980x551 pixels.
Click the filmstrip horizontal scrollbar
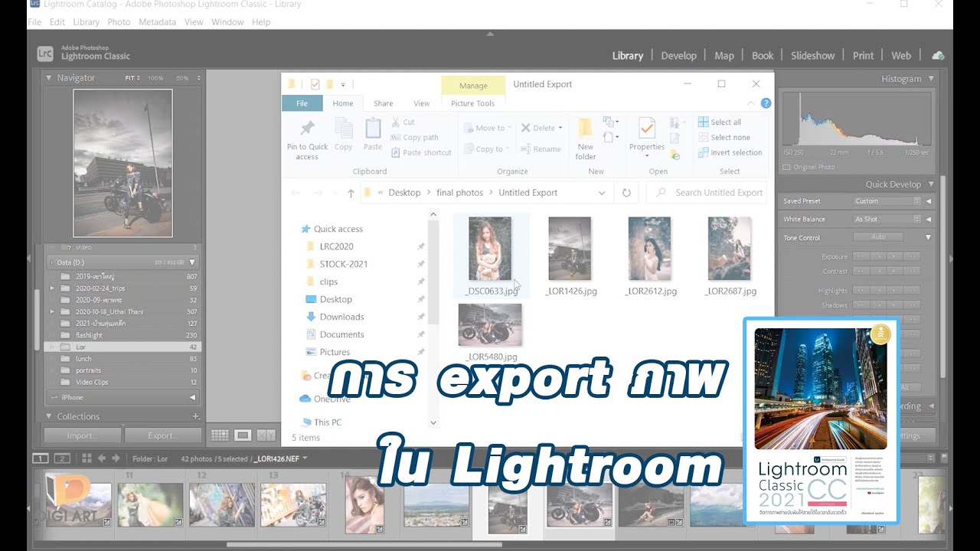coord(364,544)
